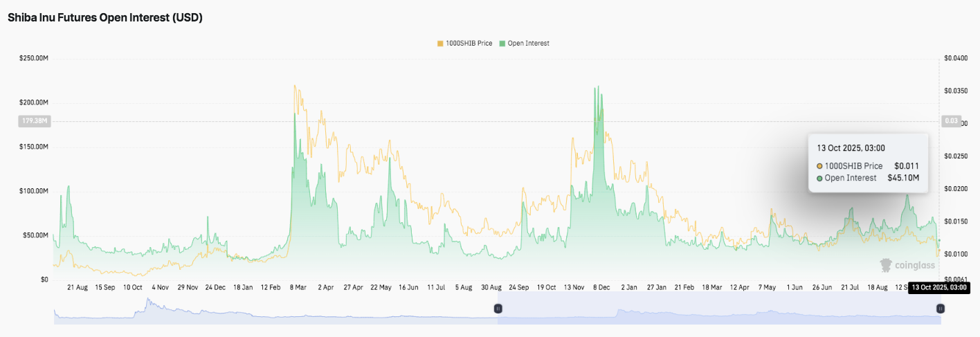This screenshot has width=980, height=337.
Task: Click the 24 Dec date on the x-axis
Action: point(215,287)
